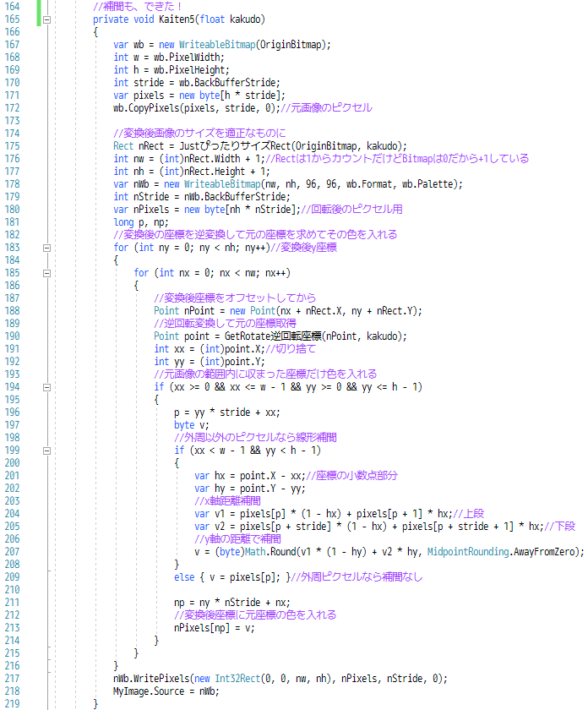Collapse the inner for nx loop at line 185
Screen dimensions: 588x710
click(x=46, y=273)
